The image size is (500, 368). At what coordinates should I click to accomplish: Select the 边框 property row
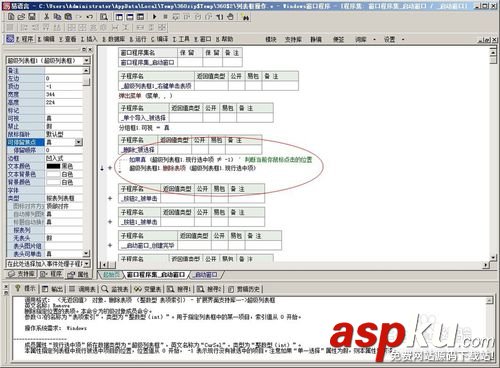45,158
